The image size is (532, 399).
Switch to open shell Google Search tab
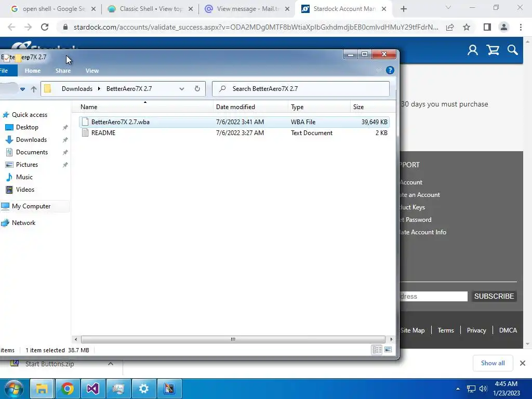point(54,9)
